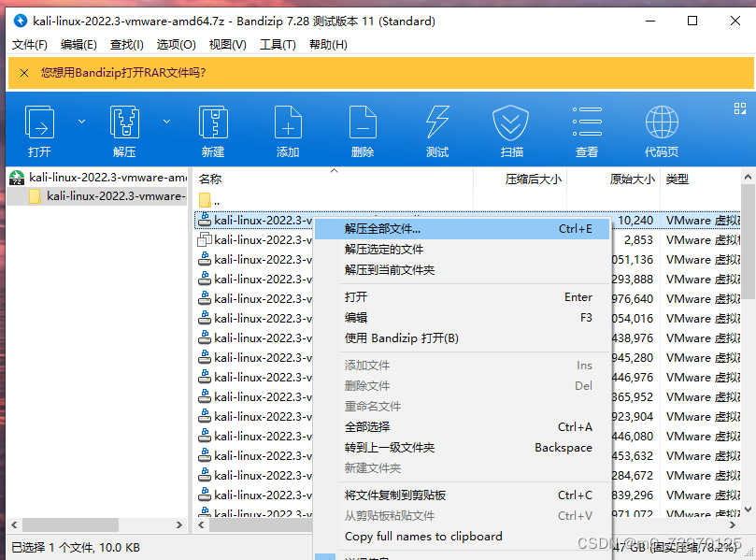This screenshot has height=560, width=756.
Task: Open the 选项(O) menu
Action: click(x=176, y=45)
